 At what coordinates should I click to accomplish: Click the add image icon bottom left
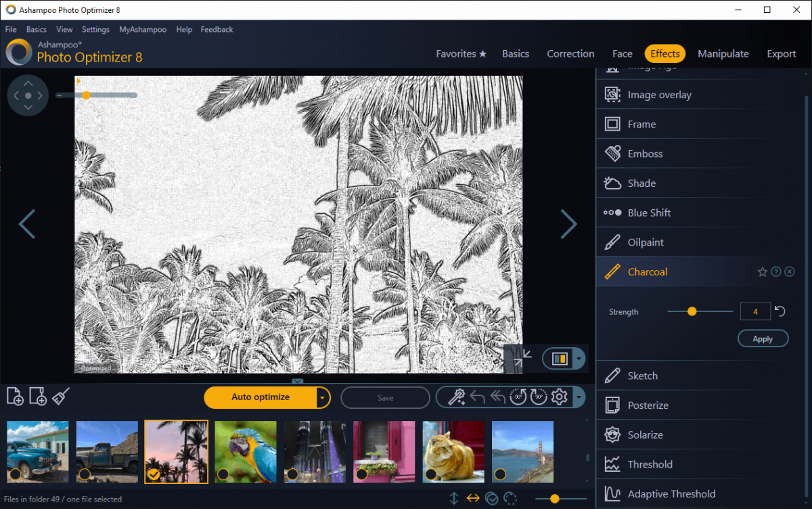15,397
